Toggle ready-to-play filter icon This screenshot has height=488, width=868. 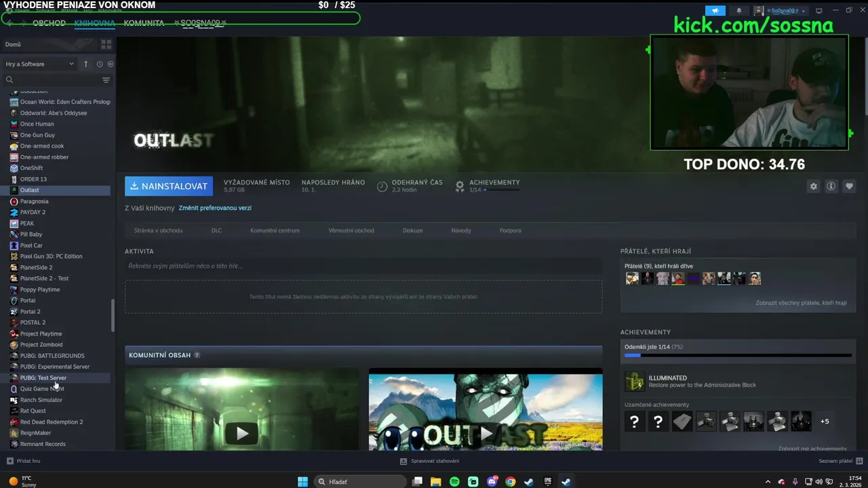pyautogui.click(x=111, y=64)
